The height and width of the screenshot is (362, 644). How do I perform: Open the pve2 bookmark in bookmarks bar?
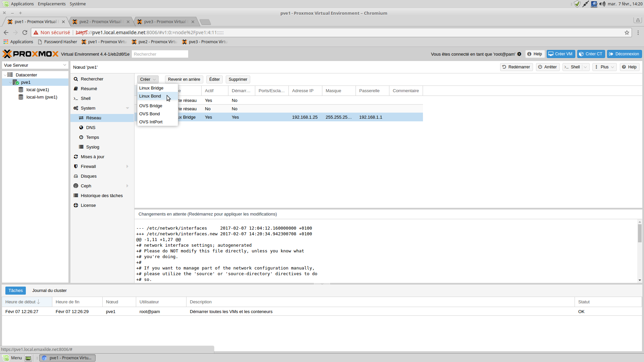[154, 42]
